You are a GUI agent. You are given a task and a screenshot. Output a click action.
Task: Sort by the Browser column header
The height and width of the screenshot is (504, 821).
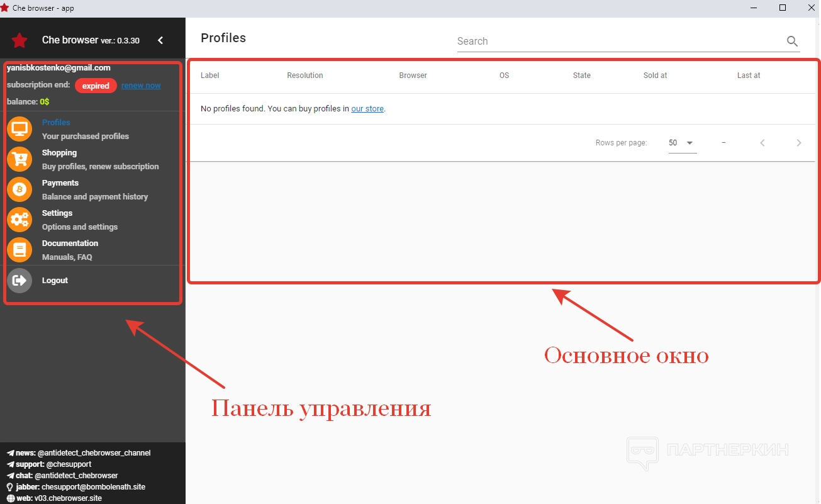tap(413, 76)
